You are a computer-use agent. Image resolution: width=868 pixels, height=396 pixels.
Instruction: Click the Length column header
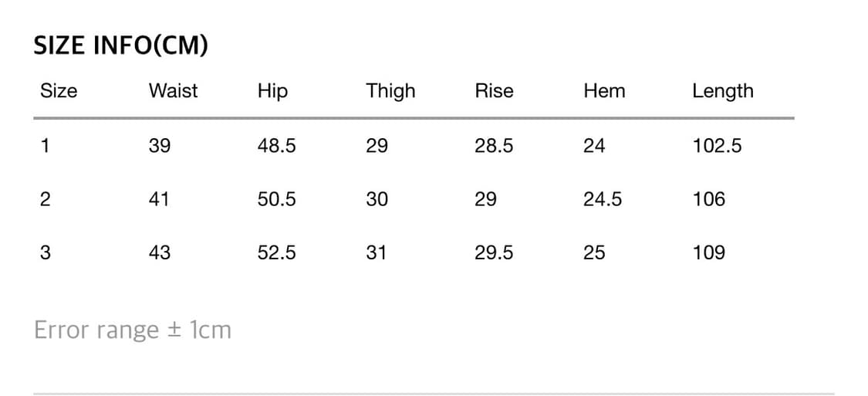[722, 91]
